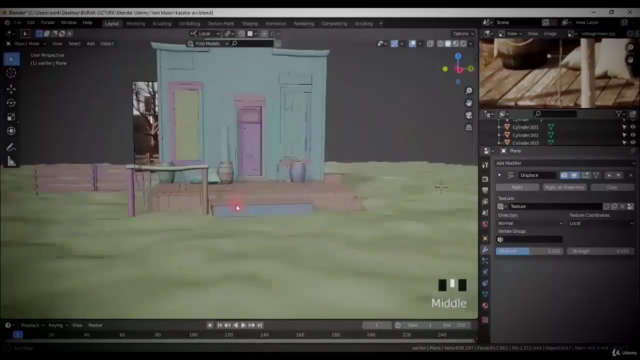This screenshot has height=360, width=640.
Task: Click the viewport zoom magnifier icon
Action: tap(469, 91)
